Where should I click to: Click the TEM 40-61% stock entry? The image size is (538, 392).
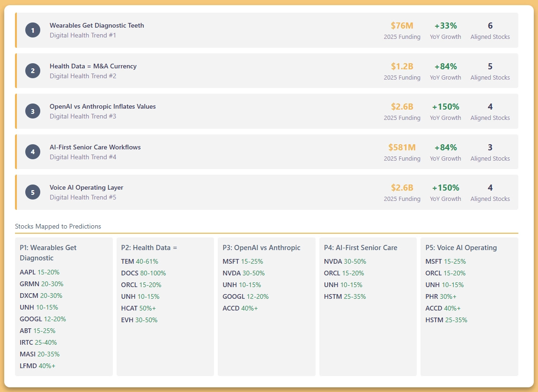point(140,261)
